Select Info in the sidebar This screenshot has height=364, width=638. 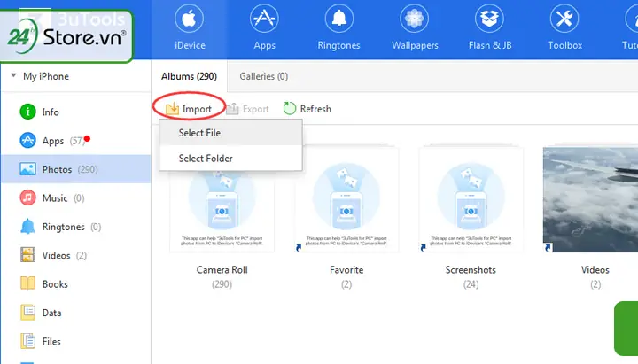coord(75,112)
